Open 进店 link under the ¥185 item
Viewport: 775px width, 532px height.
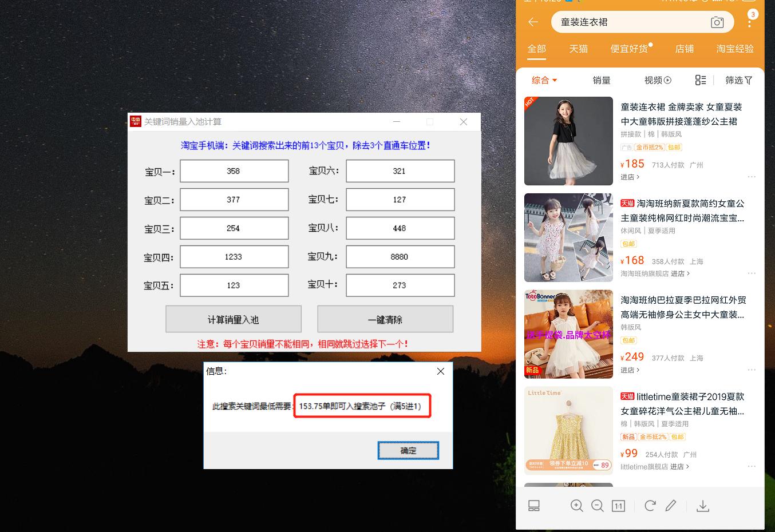(x=630, y=177)
